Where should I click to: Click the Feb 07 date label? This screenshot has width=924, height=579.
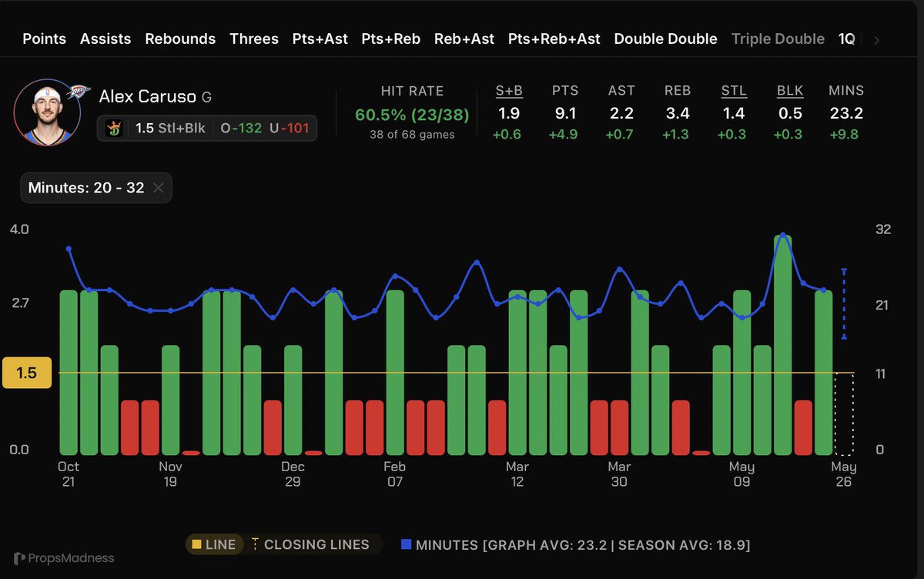394,474
